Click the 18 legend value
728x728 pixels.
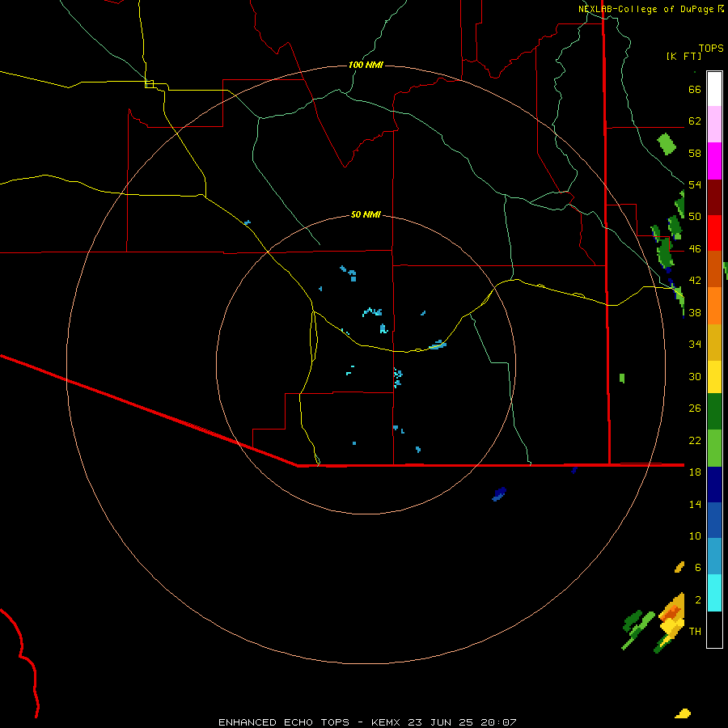(695, 472)
